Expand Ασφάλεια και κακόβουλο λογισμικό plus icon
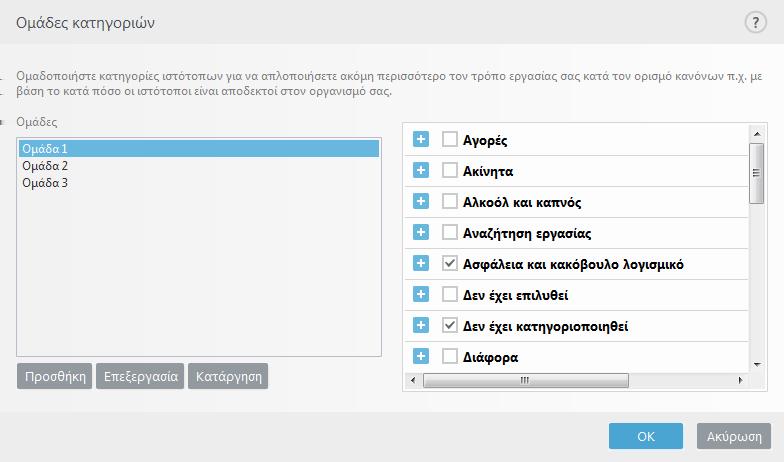This screenshot has height=462, width=784. [x=420, y=263]
